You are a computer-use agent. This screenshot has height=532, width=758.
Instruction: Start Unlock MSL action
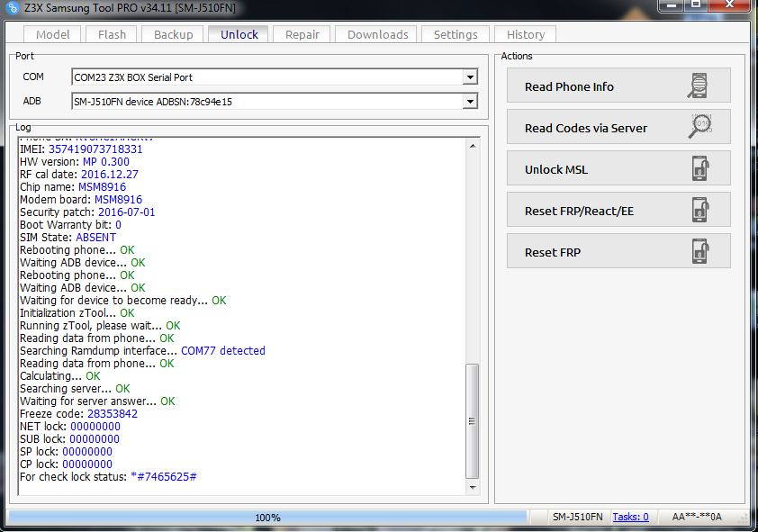[x=618, y=168]
